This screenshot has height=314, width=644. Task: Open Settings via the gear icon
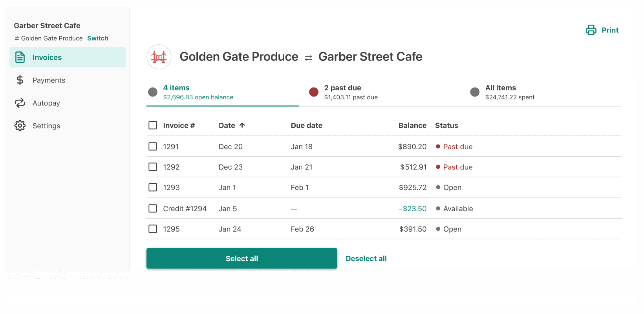20,126
